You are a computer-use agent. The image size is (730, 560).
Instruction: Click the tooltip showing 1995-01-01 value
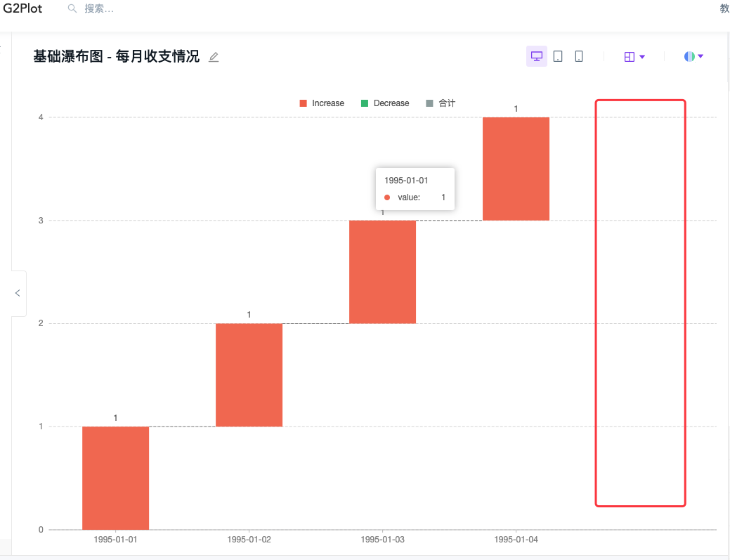[415, 188]
